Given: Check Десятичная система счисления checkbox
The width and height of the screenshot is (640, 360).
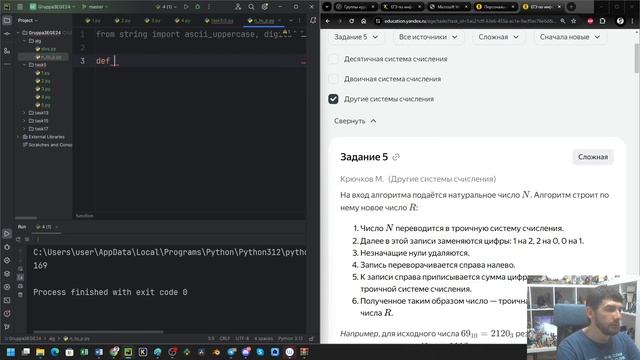Looking at the screenshot, I should pos(333,59).
